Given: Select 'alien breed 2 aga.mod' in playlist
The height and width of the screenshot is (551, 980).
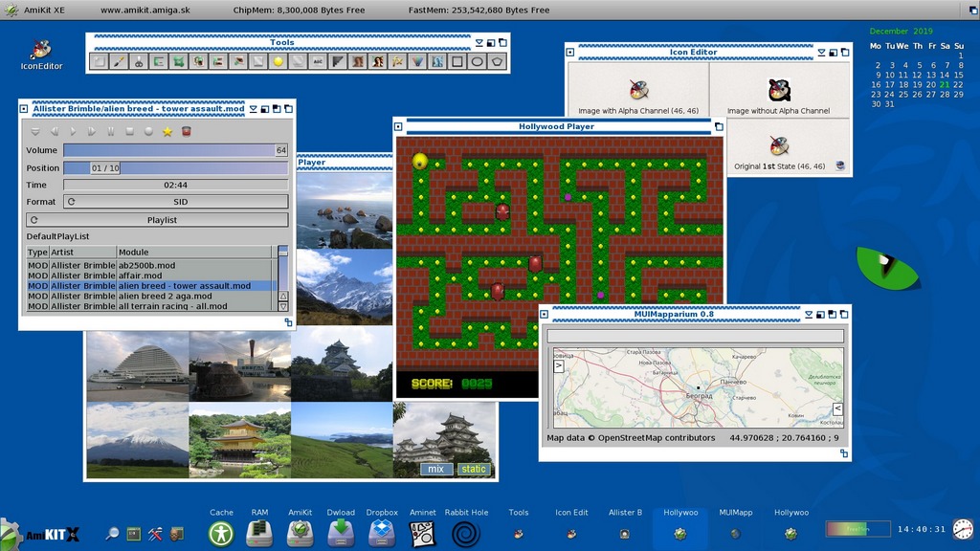Looking at the screenshot, I should point(165,296).
